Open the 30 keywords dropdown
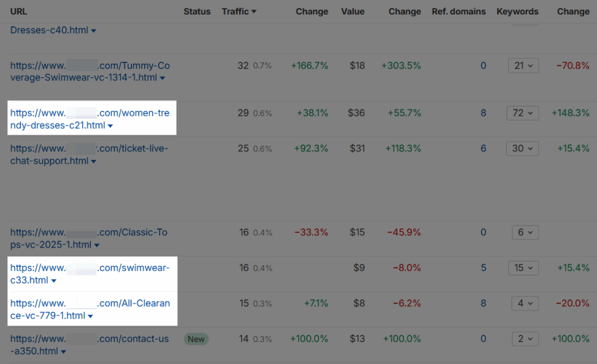Viewport: 597px width, 364px height. (x=523, y=149)
